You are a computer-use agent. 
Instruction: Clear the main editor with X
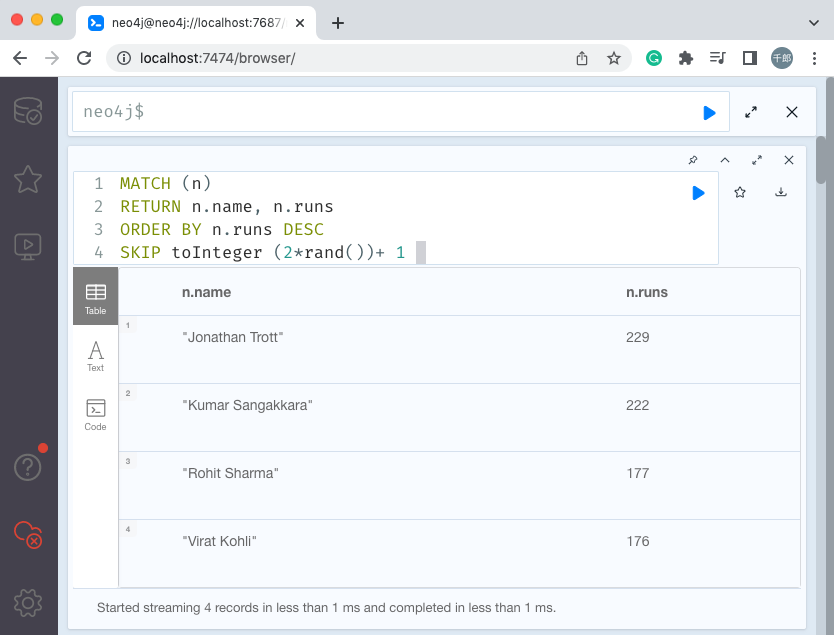(x=791, y=112)
